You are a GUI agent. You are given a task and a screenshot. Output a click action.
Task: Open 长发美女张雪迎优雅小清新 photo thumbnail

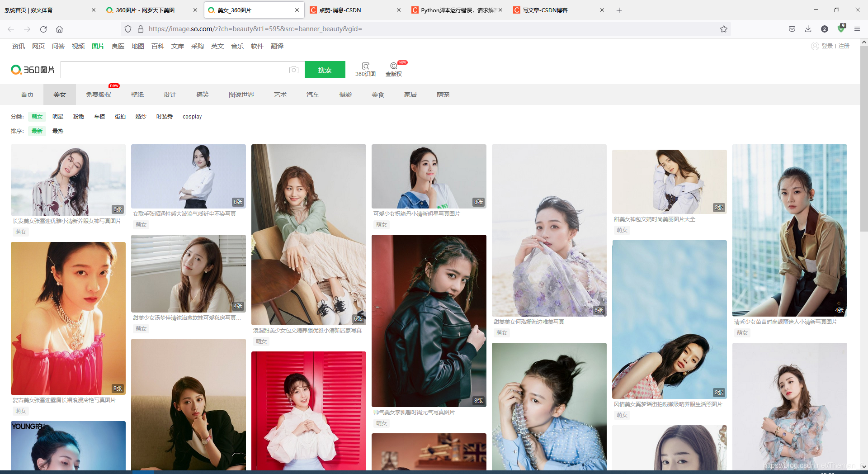68,180
